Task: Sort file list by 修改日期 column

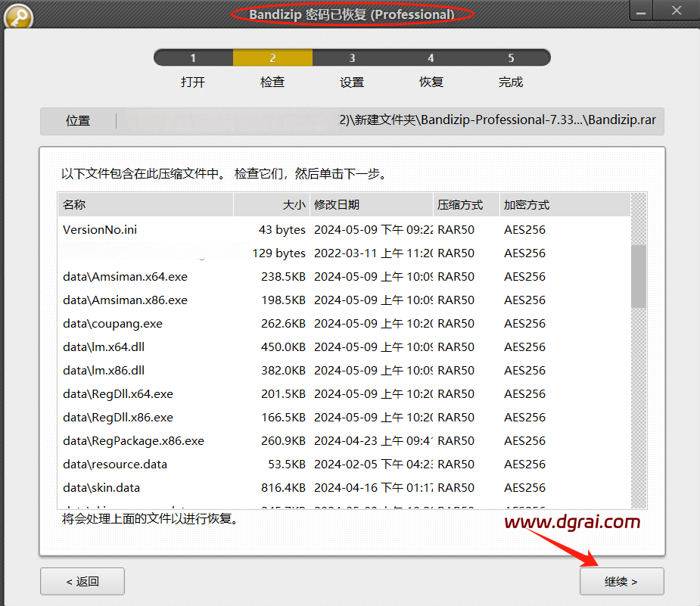Action: click(x=372, y=205)
